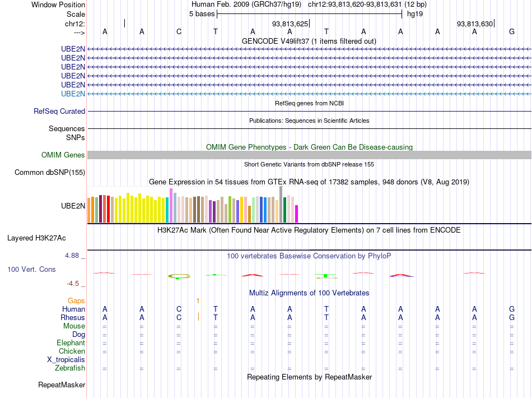Click 'Human Feb. 2009 (GRCh37/hg19)' assembly text
Viewport: 532px width, 398px height.
pyautogui.click(x=246, y=4)
